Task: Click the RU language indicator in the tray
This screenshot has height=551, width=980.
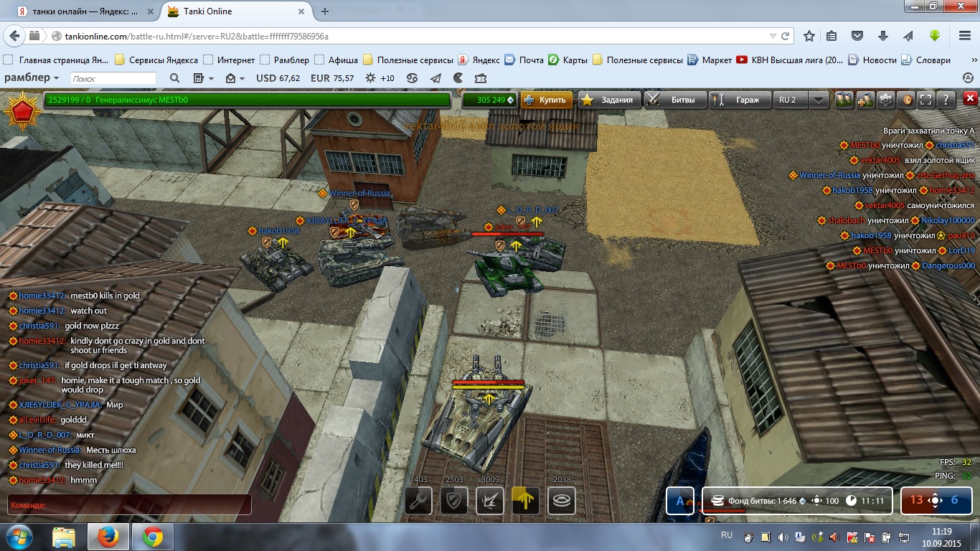Action: coord(727,535)
